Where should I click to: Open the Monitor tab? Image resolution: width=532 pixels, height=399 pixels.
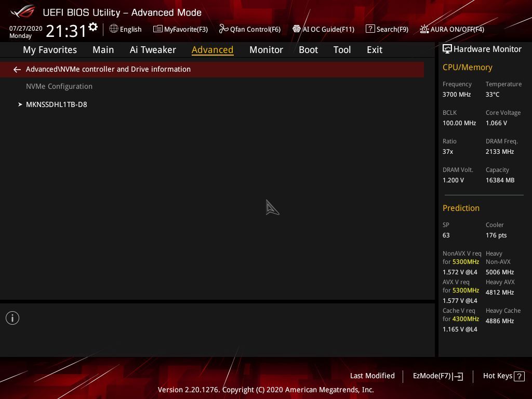[x=266, y=50]
